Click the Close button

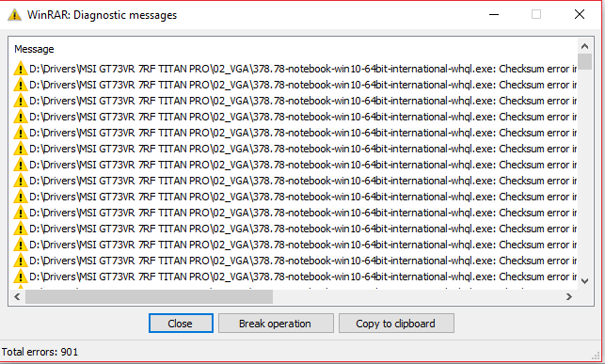(x=181, y=324)
